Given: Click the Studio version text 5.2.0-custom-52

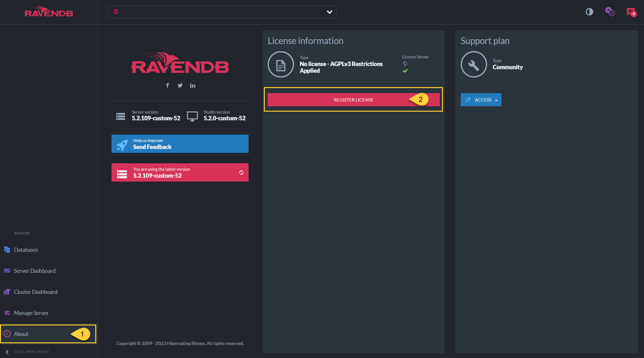Looking at the screenshot, I should 225,118.
